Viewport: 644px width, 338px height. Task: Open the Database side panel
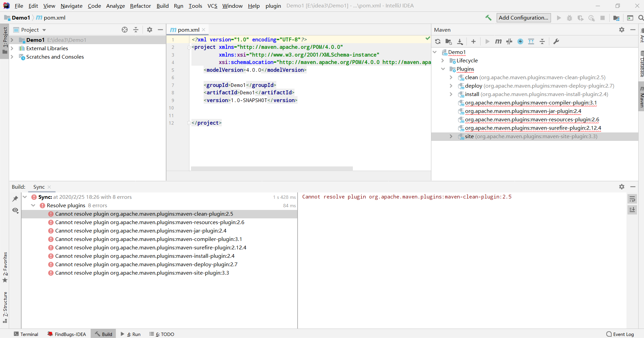641,64
